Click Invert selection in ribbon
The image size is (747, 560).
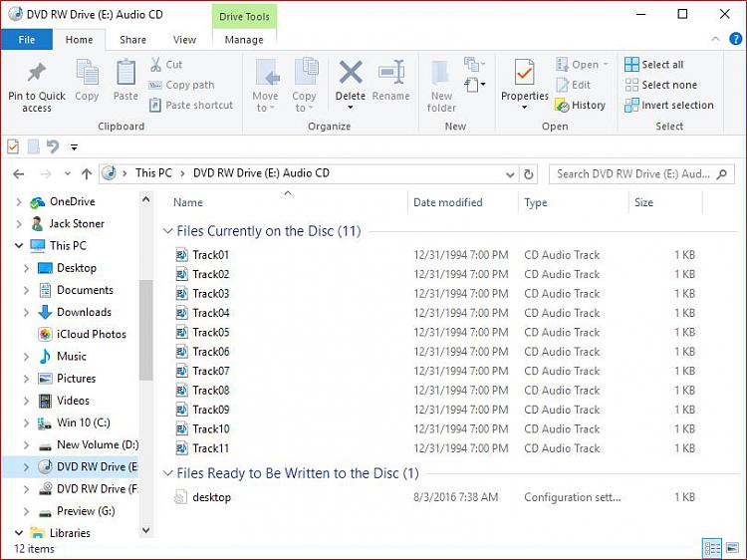(669, 105)
